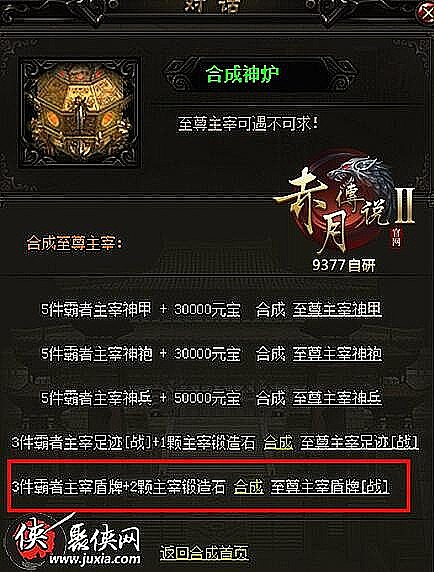Viewport: 434px width, 572px height.
Task: Click the 5件霸者主宰神甲 + 30000元宝 recipe text
Action: click(141, 310)
